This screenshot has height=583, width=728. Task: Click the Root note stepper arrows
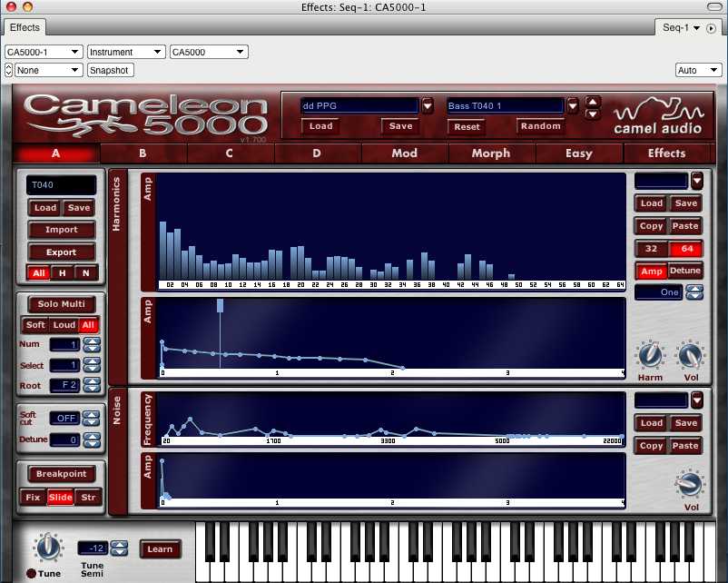click(92, 385)
